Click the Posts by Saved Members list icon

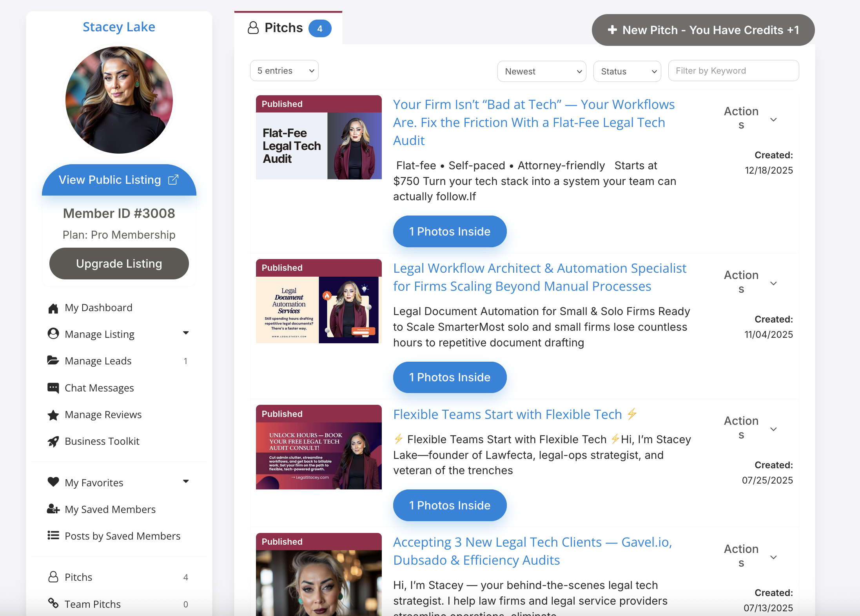coord(53,536)
